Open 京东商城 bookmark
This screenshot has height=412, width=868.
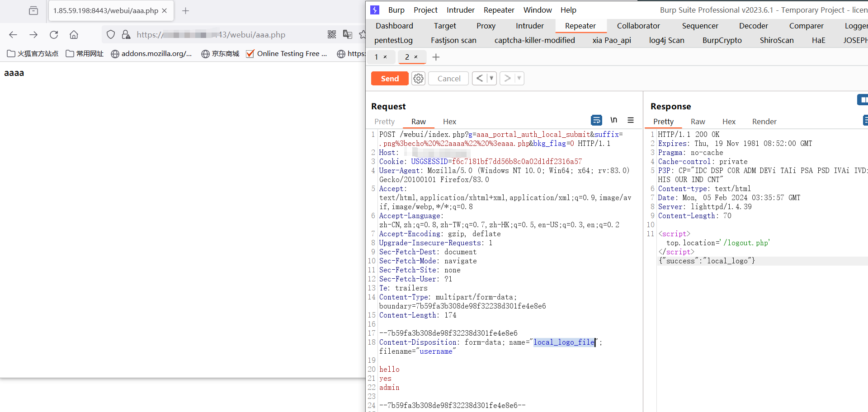click(x=220, y=54)
